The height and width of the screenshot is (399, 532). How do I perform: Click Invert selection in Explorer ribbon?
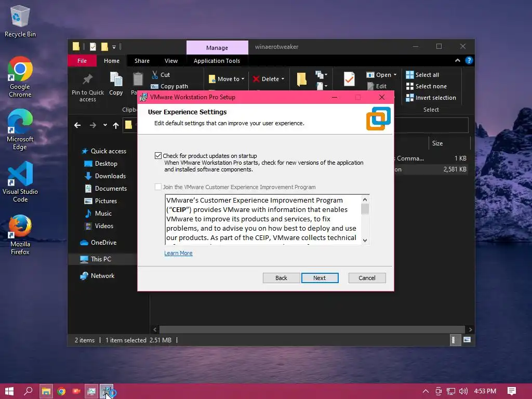coord(431,98)
